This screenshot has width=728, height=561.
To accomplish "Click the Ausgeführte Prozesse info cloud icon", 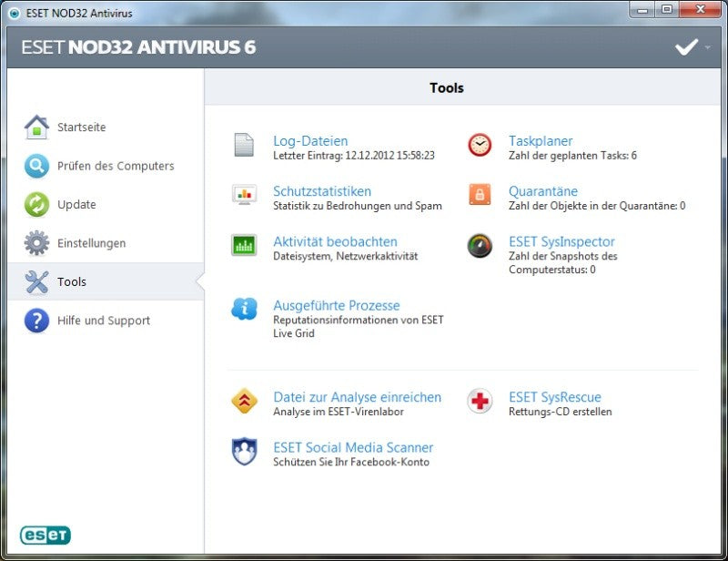I will (244, 309).
